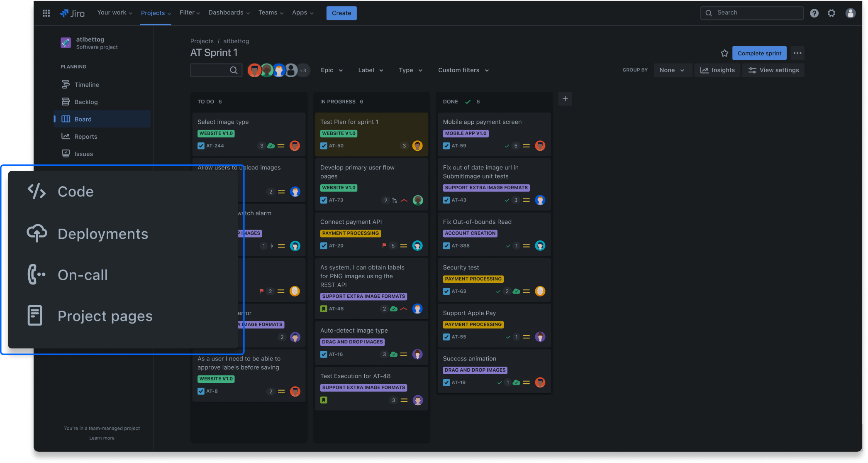868x463 pixels.
Task: Select the Code section icon
Action: [36, 191]
